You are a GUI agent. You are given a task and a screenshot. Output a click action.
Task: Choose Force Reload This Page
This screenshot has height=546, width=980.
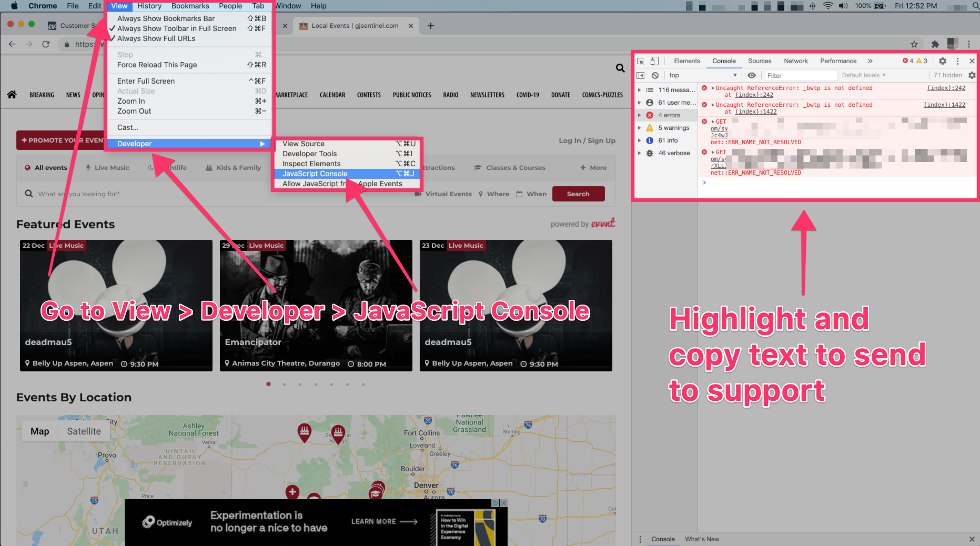tap(189, 65)
